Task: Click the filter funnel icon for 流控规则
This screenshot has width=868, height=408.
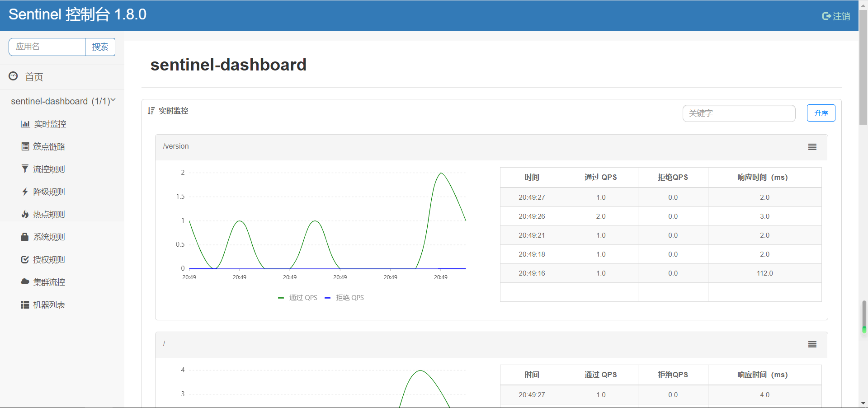Action: [x=25, y=169]
